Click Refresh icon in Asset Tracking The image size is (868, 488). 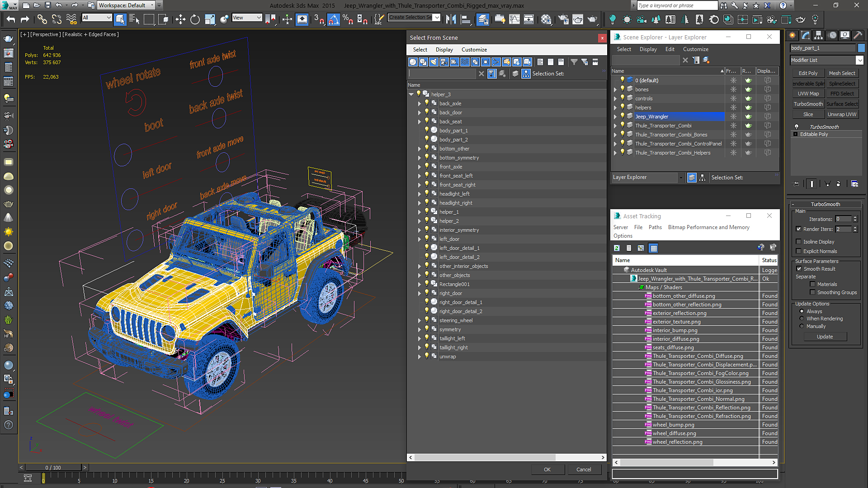pyautogui.click(x=617, y=248)
